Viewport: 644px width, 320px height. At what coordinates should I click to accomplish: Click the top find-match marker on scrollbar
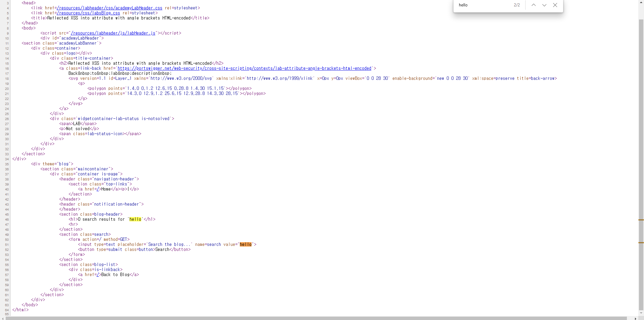641,220
